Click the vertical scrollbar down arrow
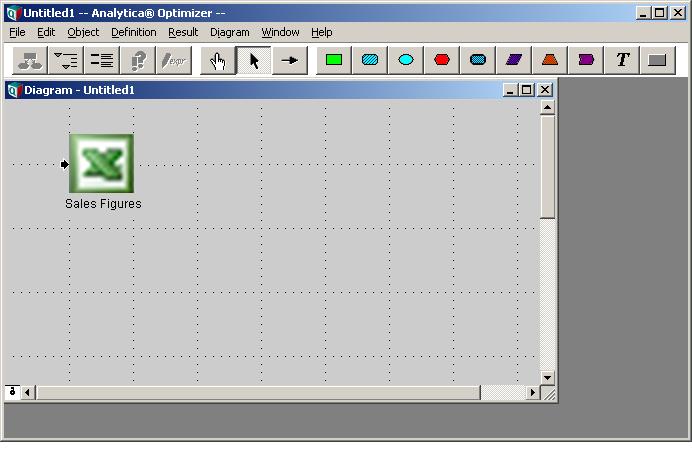Screen dimensions: 692x460 tap(547, 377)
